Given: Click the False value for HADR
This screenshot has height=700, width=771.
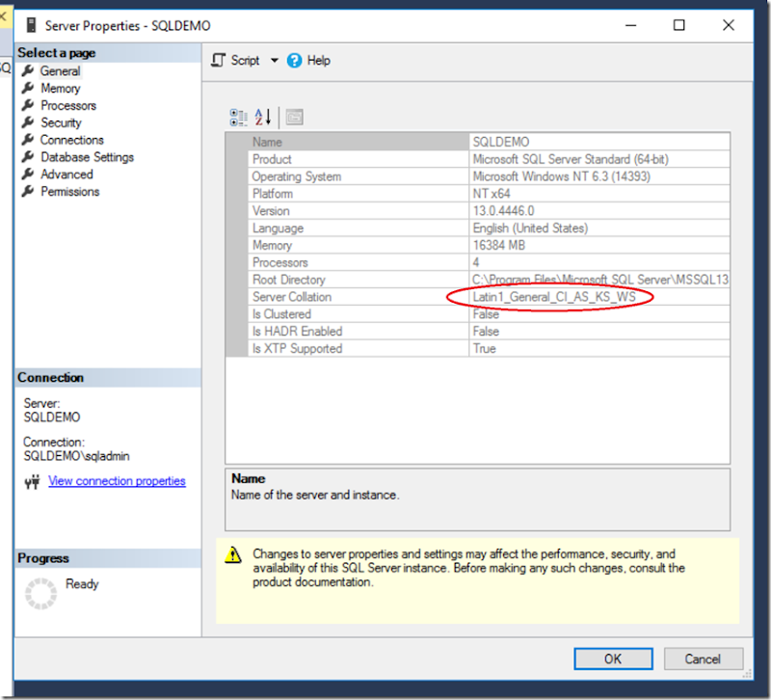Looking at the screenshot, I should 486,332.
